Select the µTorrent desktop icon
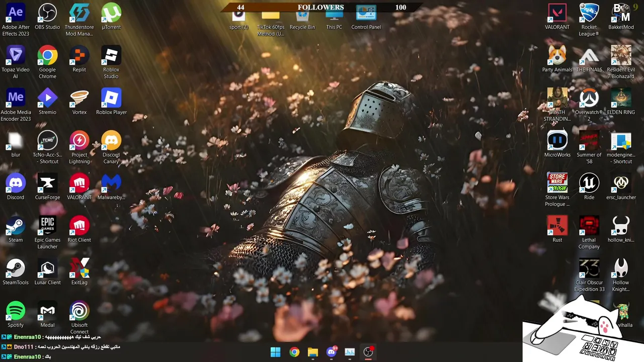This screenshot has width=644, height=362. pos(111,12)
